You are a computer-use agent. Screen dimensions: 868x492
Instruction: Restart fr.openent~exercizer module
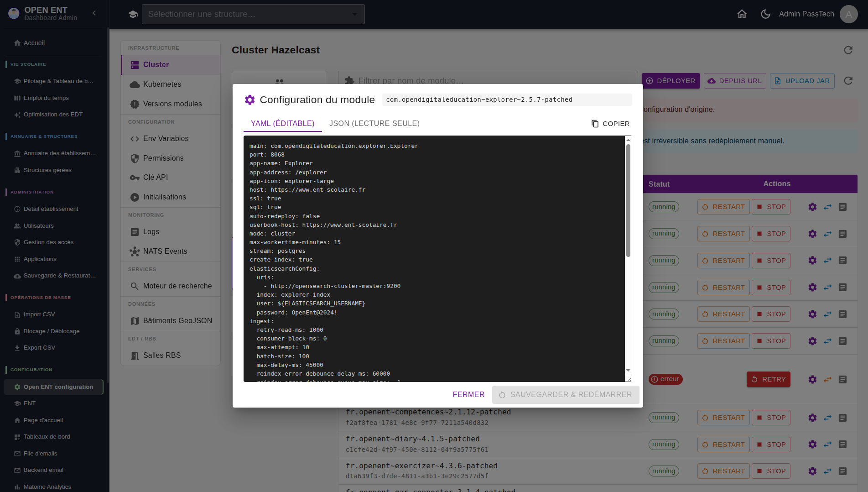coord(723,471)
